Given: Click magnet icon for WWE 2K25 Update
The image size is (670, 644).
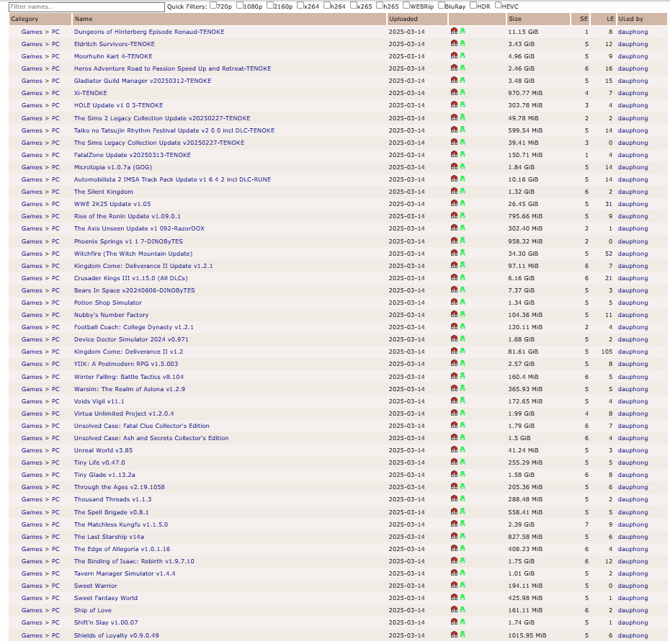Looking at the screenshot, I should pyautogui.click(x=454, y=203).
